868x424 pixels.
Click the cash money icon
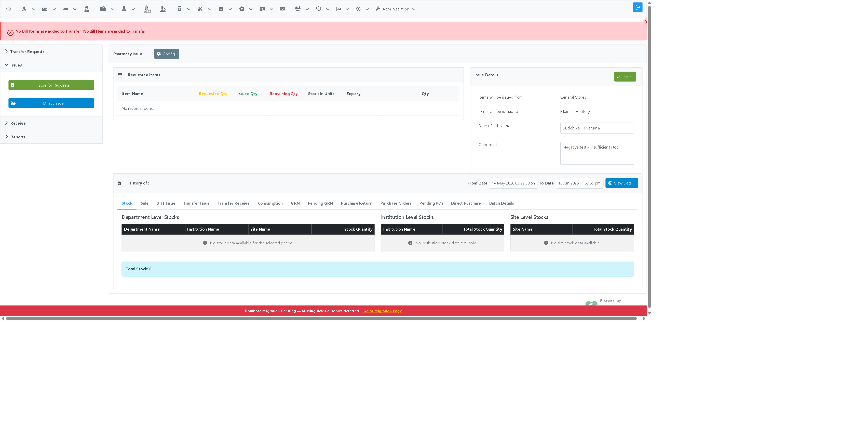tap(262, 9)
